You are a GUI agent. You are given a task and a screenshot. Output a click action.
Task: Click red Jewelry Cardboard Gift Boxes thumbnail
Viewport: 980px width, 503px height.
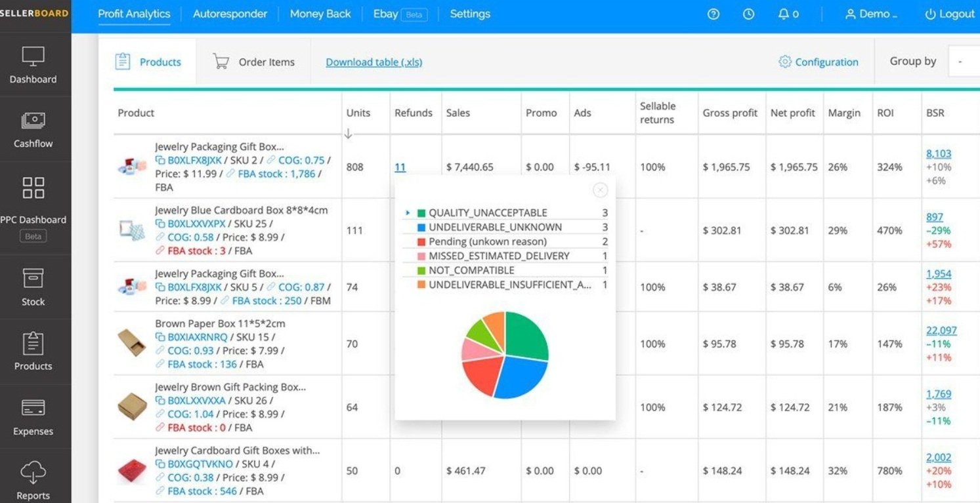point(132,470)
